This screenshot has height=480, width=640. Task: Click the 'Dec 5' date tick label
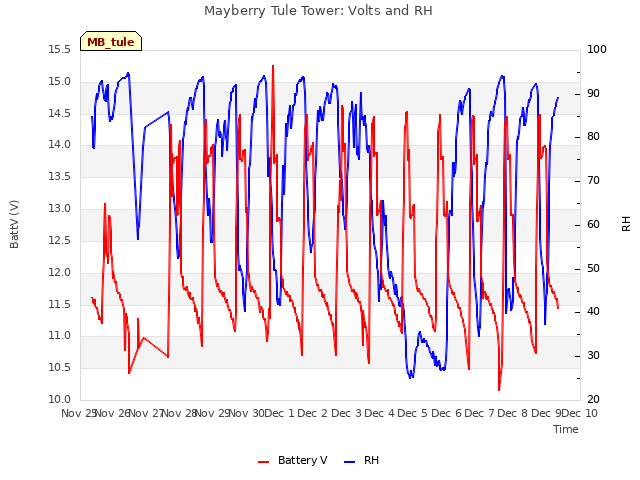pyautogui.click(x=412, y=413)
